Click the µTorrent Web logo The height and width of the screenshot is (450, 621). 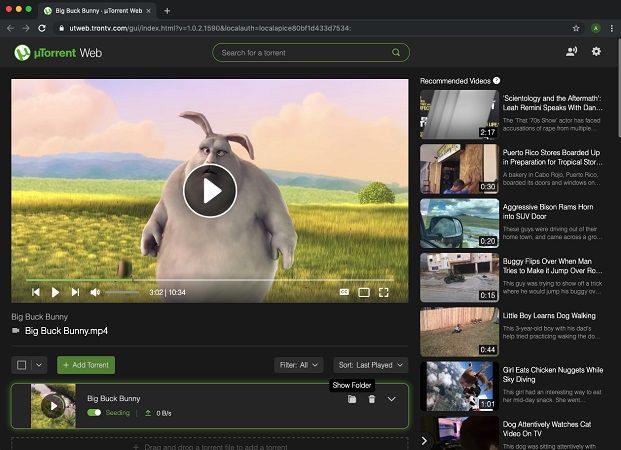pos(58,53)
